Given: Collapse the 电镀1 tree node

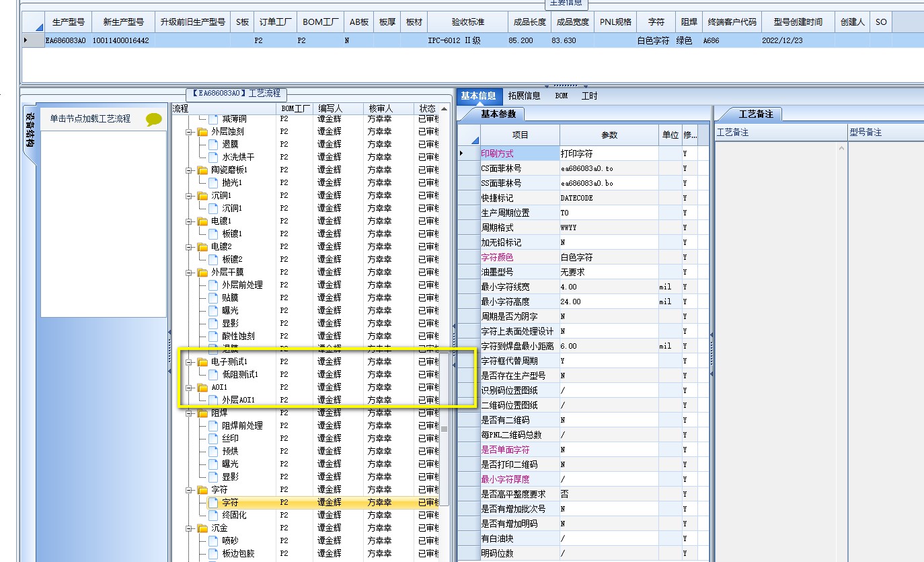Looking at the screenshot, I should click(x=189, y=221).
